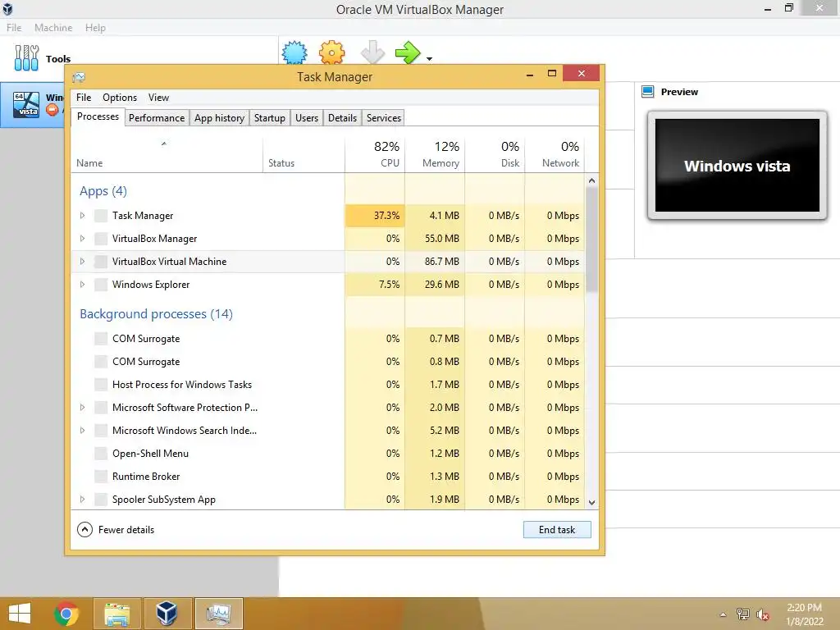Sort by the Disk column header
The width and height of the screenshot is (840, 630).
pyautogui.click(x=495, y=154)
